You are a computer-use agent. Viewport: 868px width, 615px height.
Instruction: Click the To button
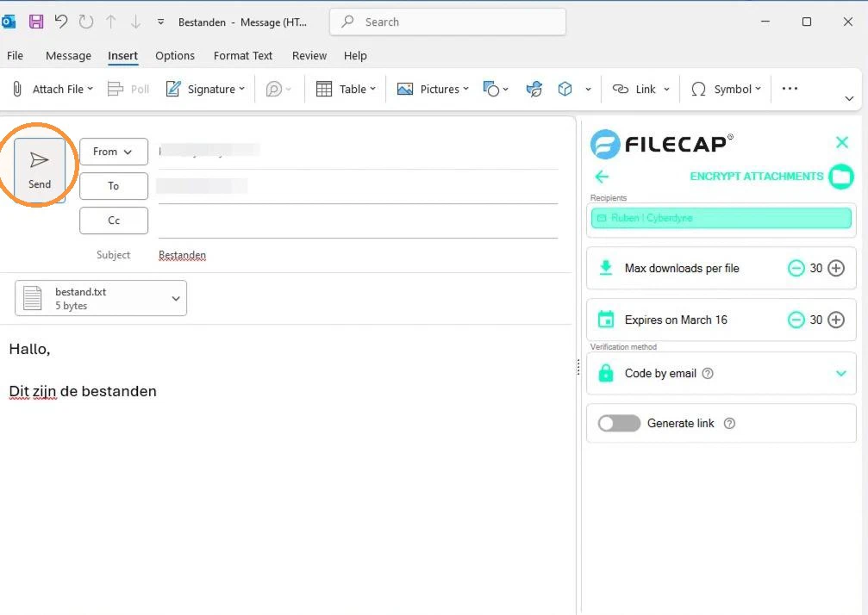click(114, 186)
